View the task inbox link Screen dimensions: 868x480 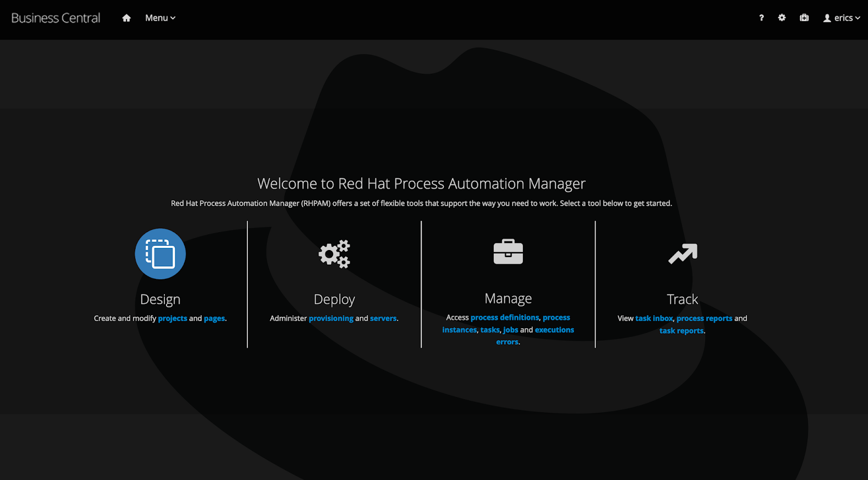pyautogui.click(x=654, y=318)
